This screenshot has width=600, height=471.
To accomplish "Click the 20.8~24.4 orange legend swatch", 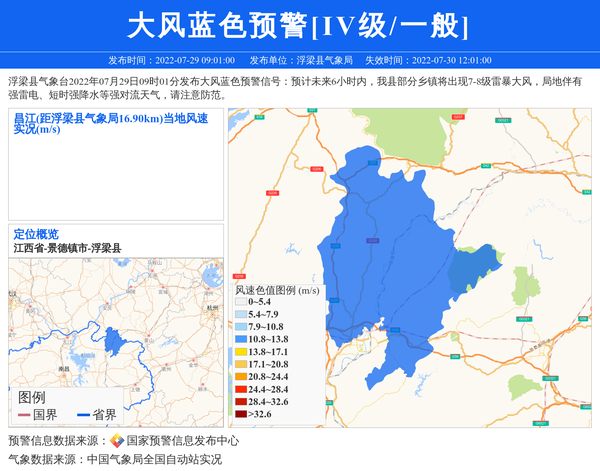I will [x=241, y=376].
